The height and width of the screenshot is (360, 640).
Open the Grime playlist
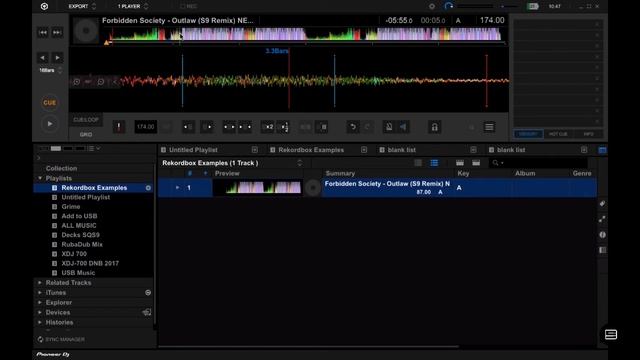[x=71, y=207]
